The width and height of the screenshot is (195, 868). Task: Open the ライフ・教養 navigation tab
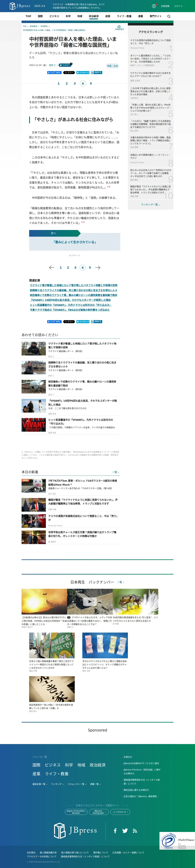(124, 16)
